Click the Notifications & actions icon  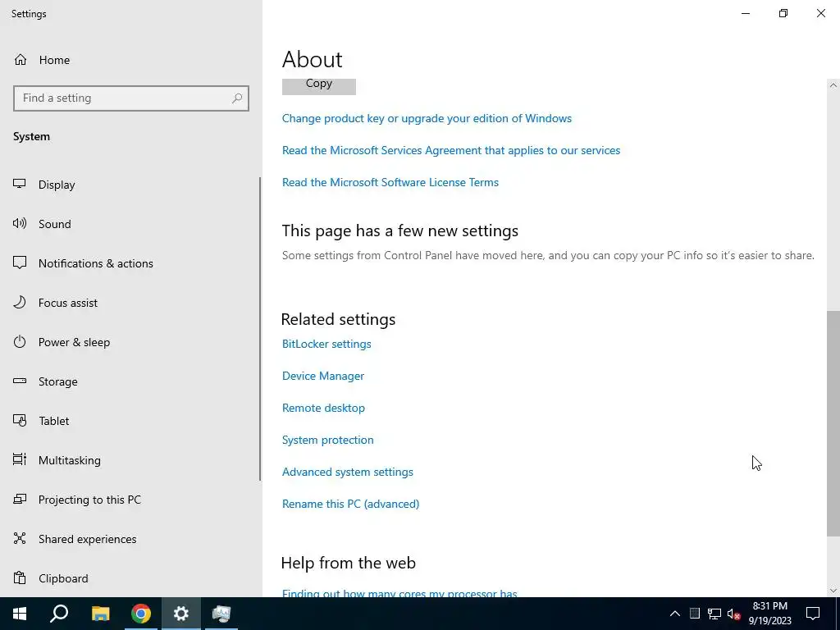[x=20, y=262]
